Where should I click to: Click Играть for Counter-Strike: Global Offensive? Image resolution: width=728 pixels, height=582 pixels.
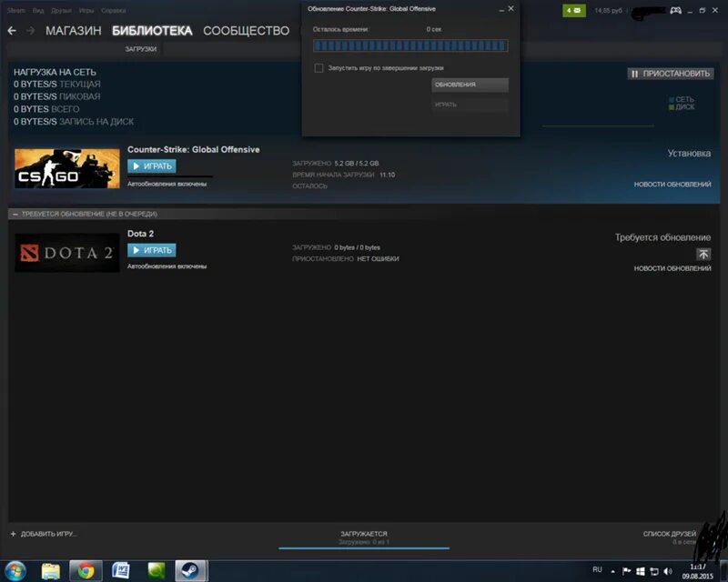pyautogui.click(x=152, y=166)
